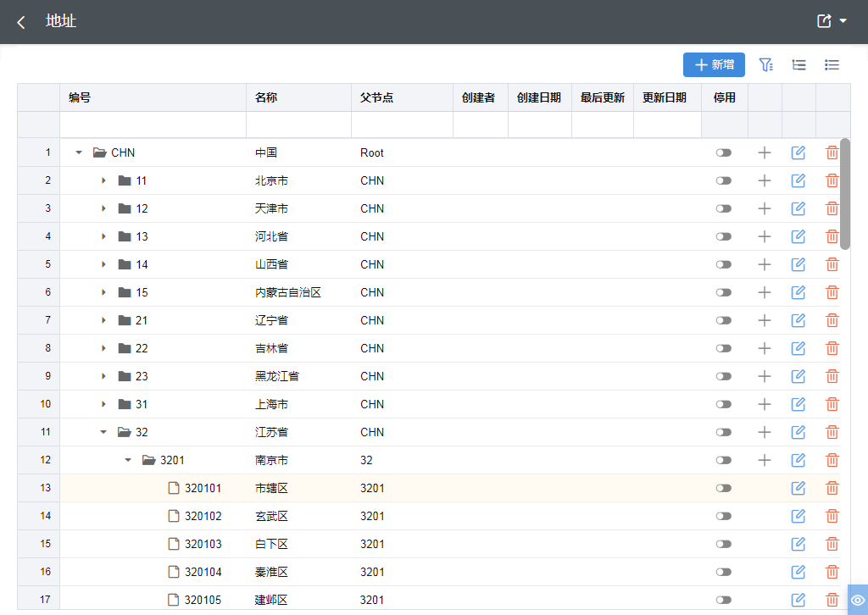Screen dimensions: 868x615
Task: Toggle the 停用 switch for 玄武区
Action: 724,516
